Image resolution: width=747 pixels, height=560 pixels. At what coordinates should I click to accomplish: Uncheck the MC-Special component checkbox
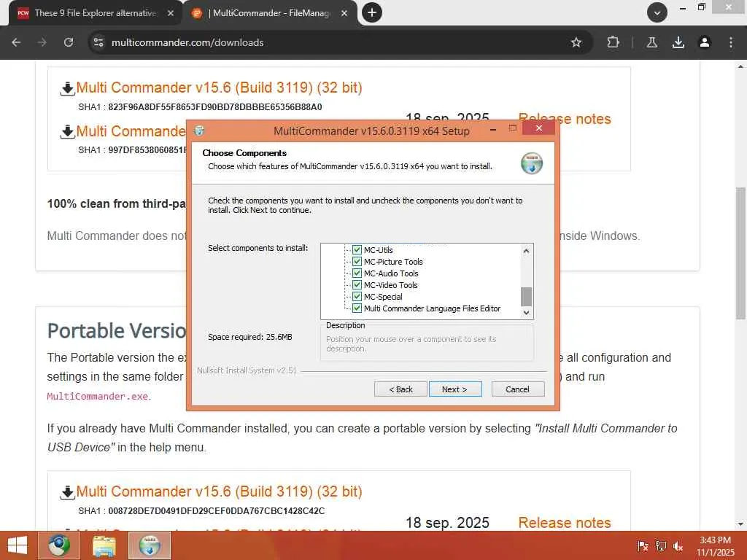[x=357, y=297]
